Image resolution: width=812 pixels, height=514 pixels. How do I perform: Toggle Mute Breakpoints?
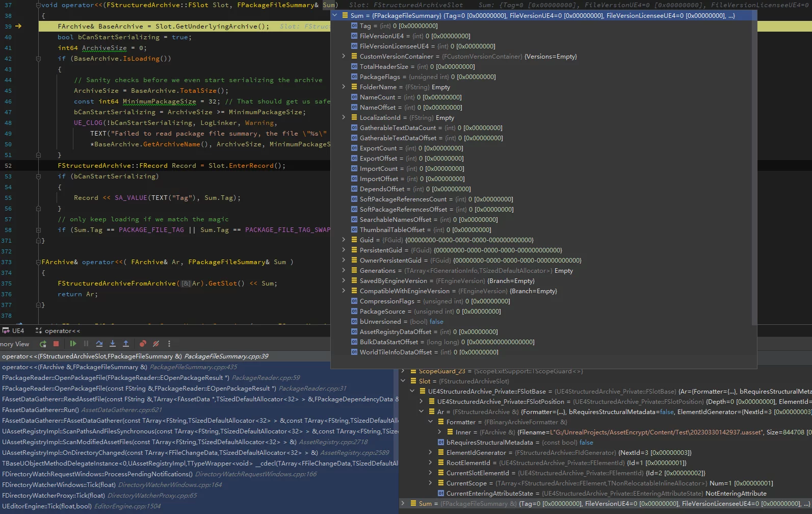(156, 344)
